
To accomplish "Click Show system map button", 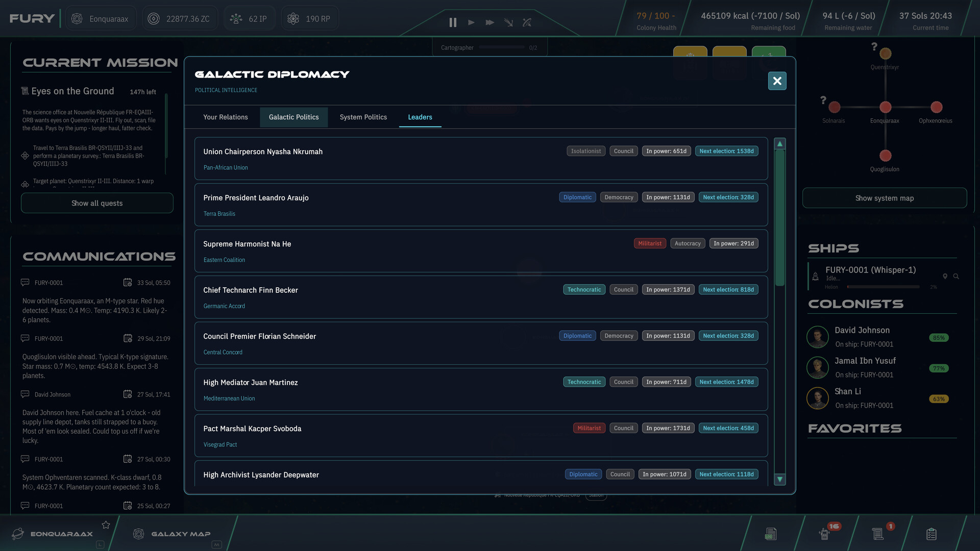I will 884,198.
